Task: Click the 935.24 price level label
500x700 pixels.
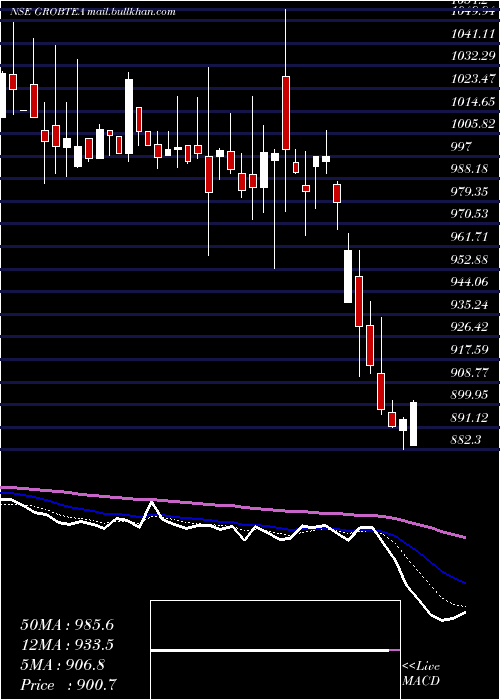Action: coord(470,304)
